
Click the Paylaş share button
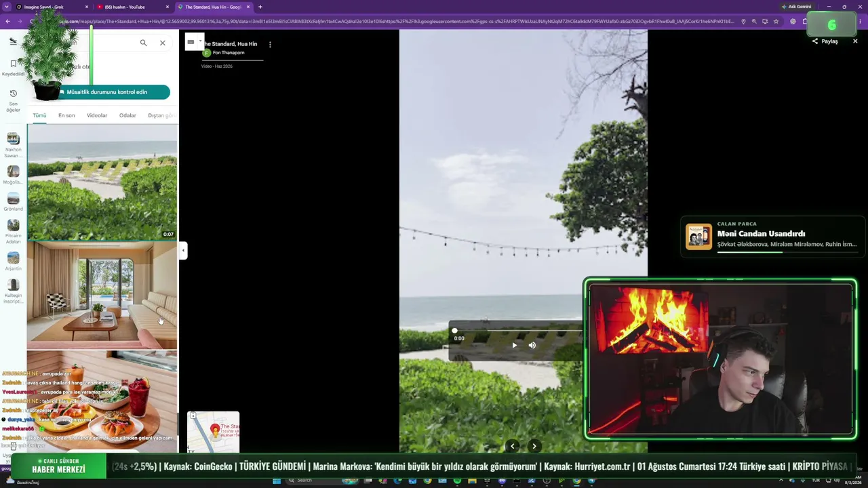click(825, 41)
